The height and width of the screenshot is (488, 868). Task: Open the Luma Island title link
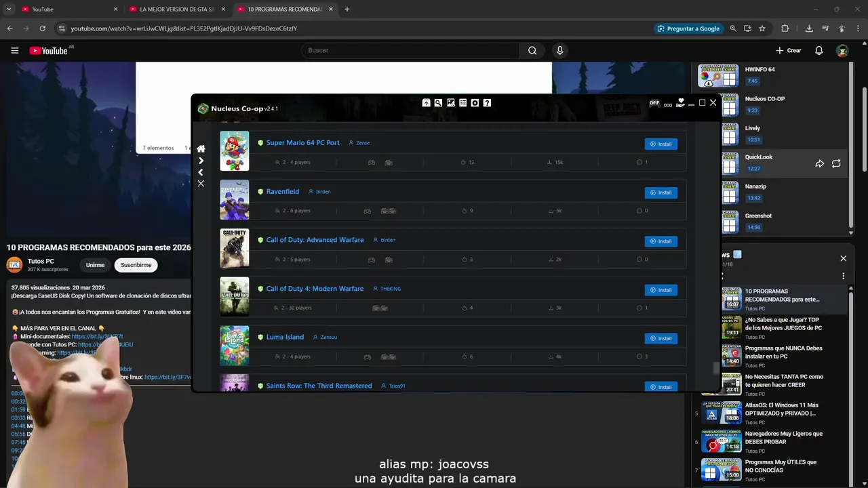pyautogui.click(x=285, y=337)
